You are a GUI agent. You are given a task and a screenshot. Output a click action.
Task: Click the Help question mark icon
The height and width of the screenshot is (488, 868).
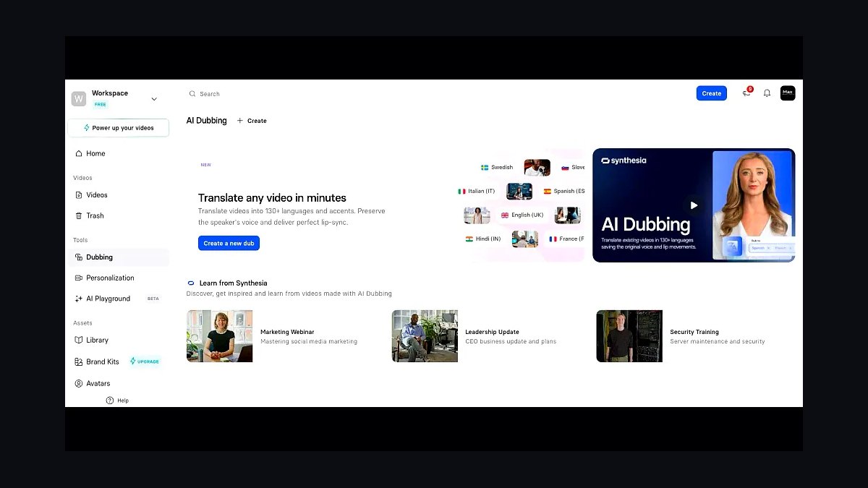point(110,401)
